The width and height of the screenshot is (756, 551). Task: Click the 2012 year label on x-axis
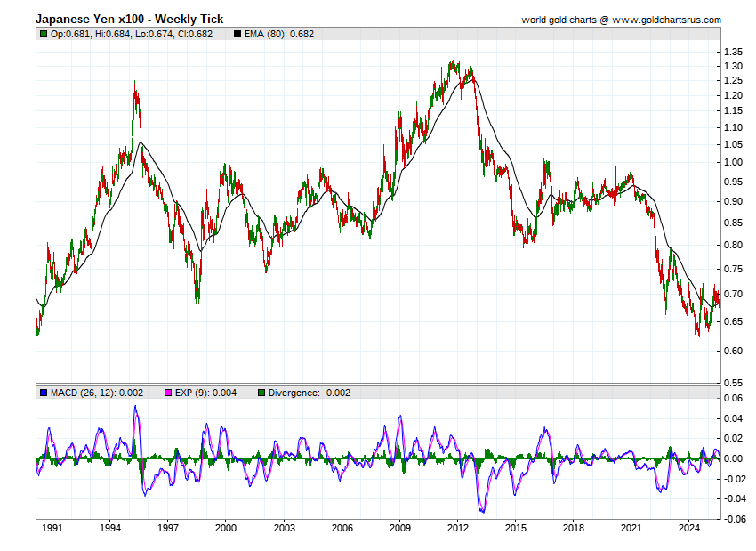click(457, 528)
